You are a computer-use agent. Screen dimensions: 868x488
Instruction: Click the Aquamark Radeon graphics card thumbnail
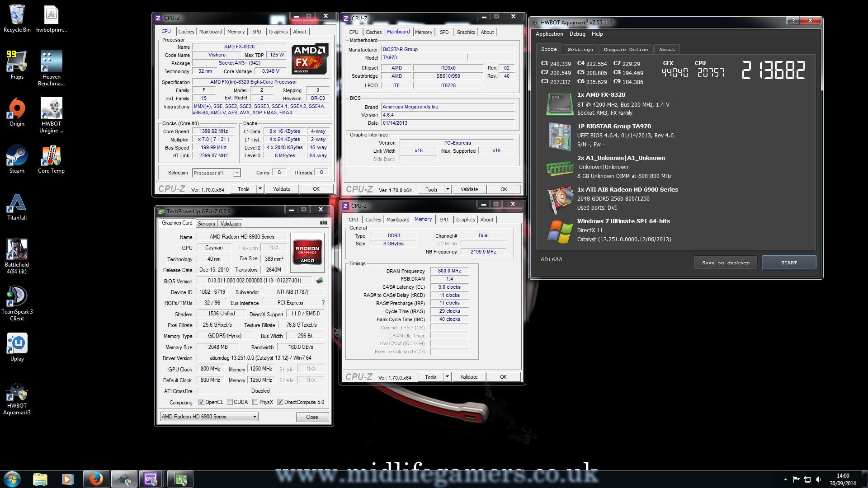560,199
